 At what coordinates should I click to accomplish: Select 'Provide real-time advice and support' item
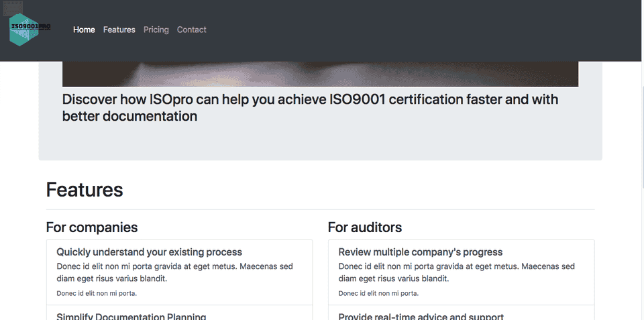(x=462, y=313)
